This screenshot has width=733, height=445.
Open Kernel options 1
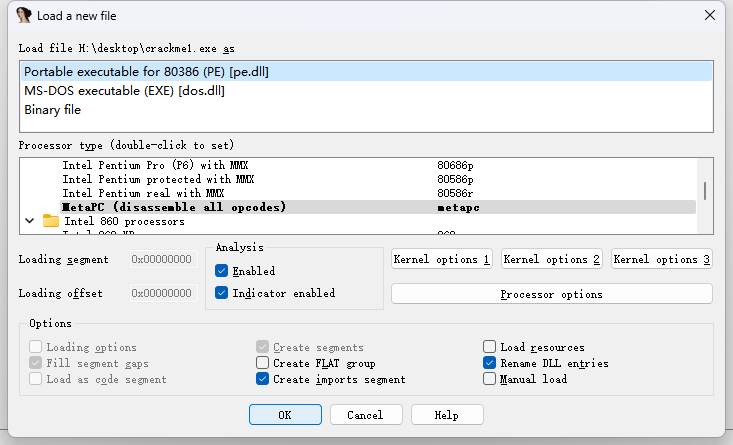point(442,259)
